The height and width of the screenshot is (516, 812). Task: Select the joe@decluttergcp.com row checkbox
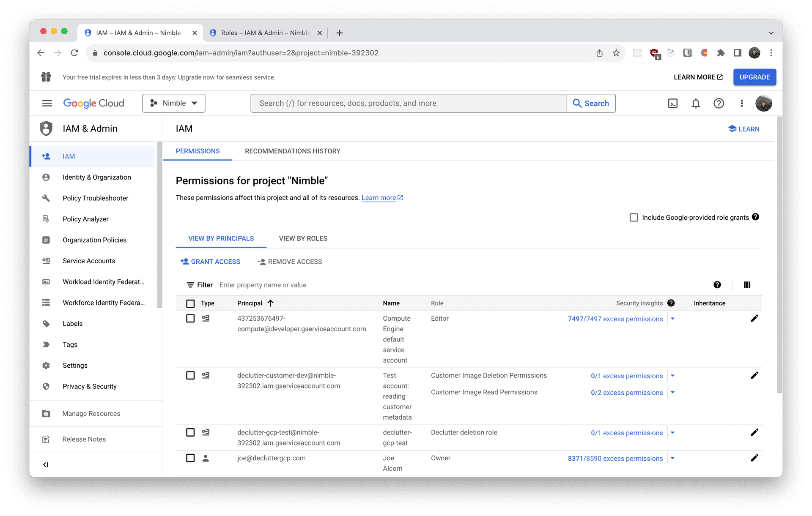190,458
